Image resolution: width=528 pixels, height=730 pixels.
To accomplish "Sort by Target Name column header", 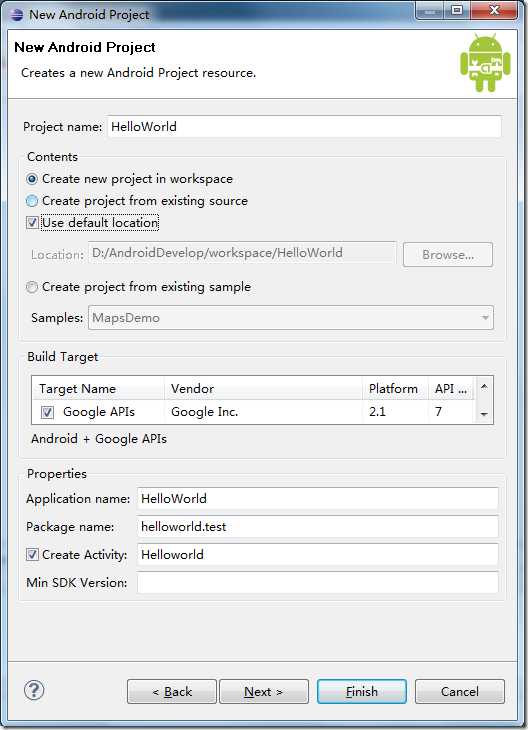I will (98, 389).
